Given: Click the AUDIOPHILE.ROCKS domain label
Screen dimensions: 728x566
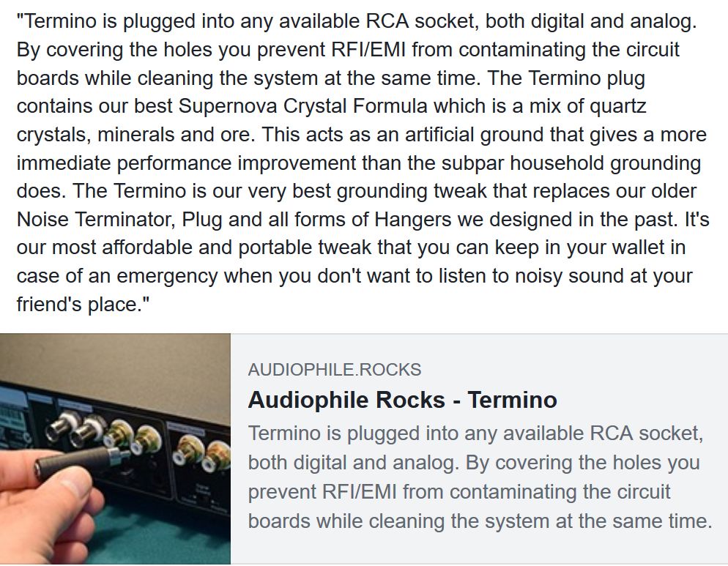Looking at the screenshot, I should point(334,370).
